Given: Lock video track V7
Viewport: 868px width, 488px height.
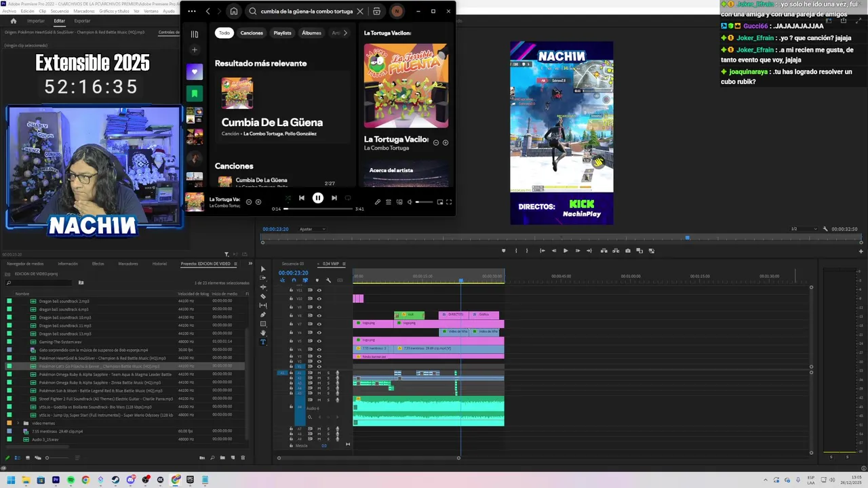Looking at the screenshot, I should 292,324.
